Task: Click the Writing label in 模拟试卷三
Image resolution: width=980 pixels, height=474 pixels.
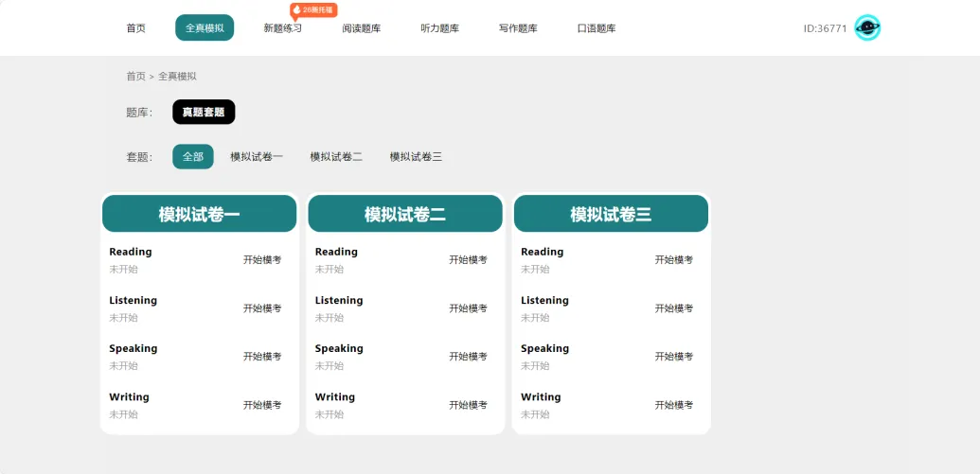Action: pyautogui.click(x=541, y=396)
